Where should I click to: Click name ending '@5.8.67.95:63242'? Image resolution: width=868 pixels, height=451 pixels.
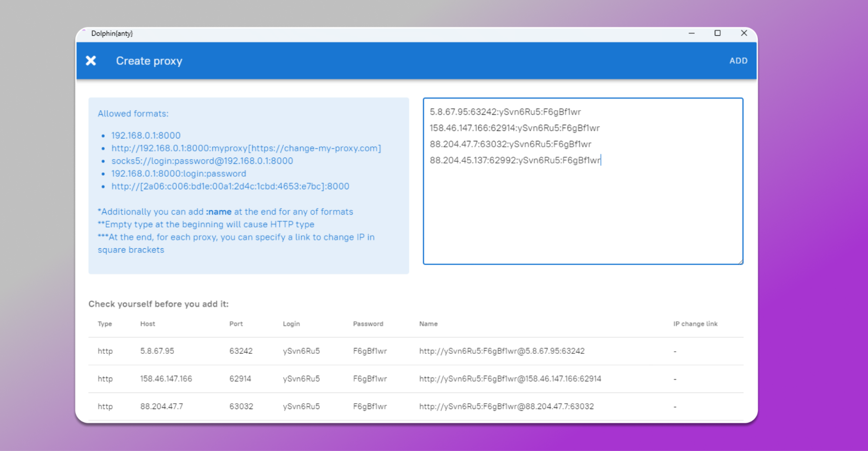click(502, 351)
